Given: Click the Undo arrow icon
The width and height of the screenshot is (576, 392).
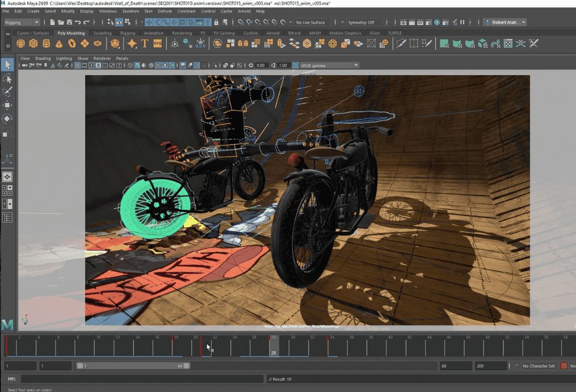Looking at the screenshot, I should pyautogui.click(x=78, y=22).
